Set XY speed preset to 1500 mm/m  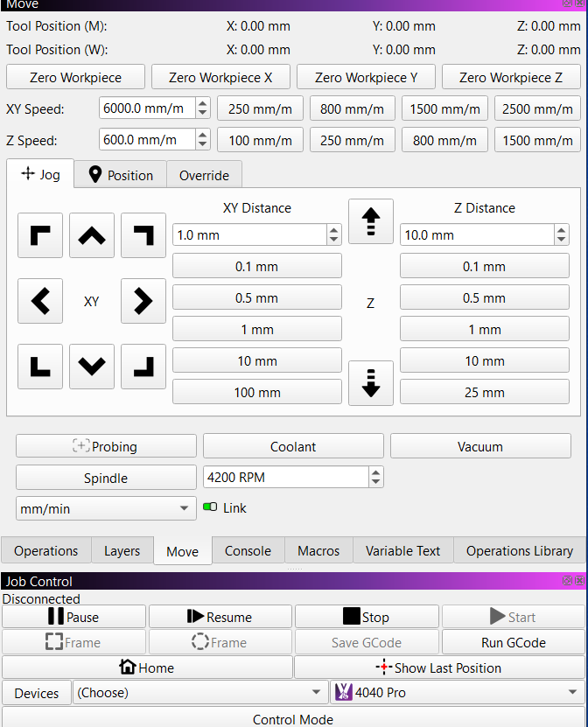444,109
